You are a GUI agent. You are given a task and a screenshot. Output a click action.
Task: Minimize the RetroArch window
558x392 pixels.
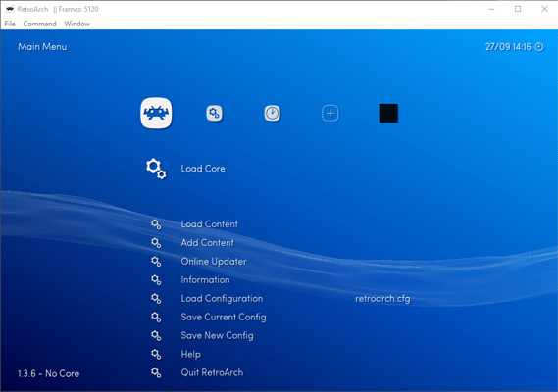(492, 9)
